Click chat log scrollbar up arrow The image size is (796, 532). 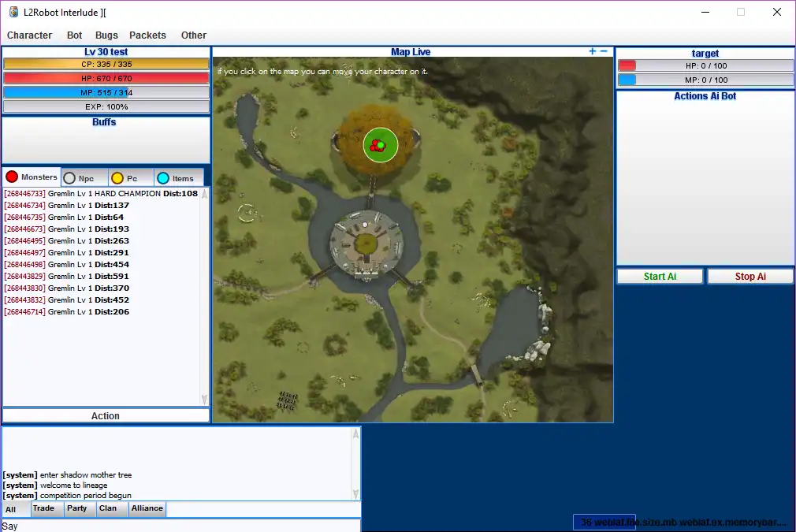(355, 433)
